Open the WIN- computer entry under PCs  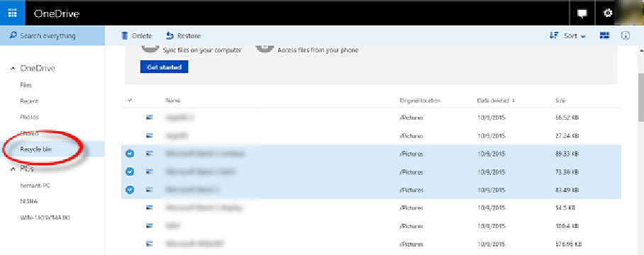coord(45,217)
